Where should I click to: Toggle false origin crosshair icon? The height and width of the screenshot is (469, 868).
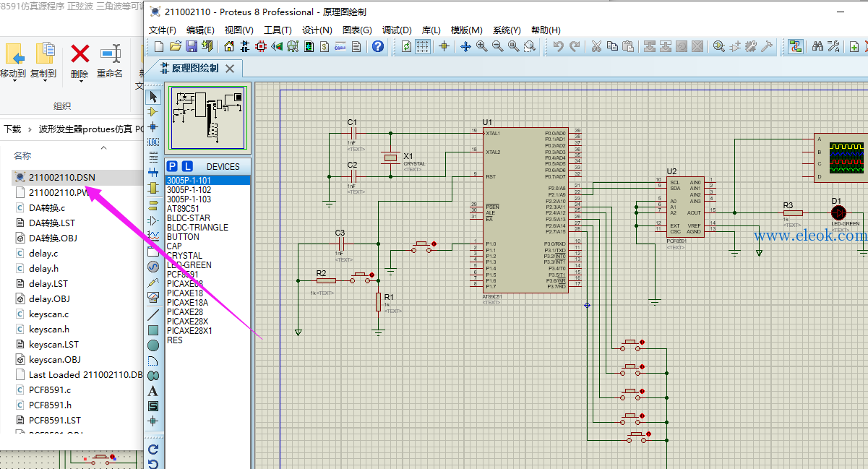[x=444, y=47]
